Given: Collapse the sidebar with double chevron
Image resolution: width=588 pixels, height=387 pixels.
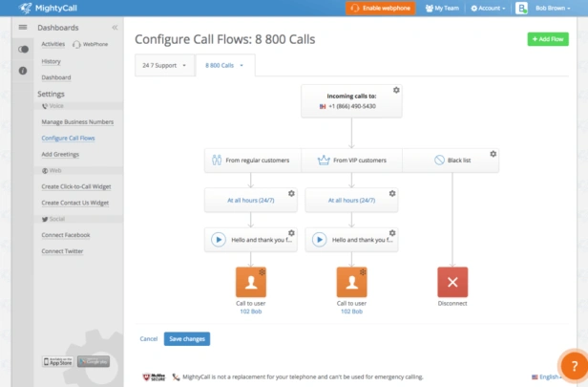Looking at the screenshot, I should (x=115, y=28).
